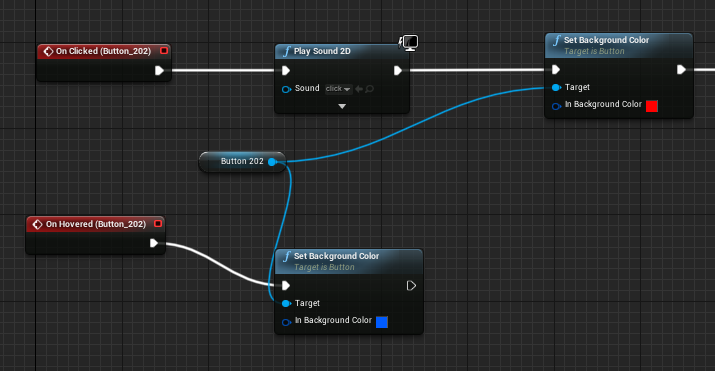This screenshot has height=371, width=715.
Task: Click Play Sound 2D output exec pin
Action: tap(398, 71)
